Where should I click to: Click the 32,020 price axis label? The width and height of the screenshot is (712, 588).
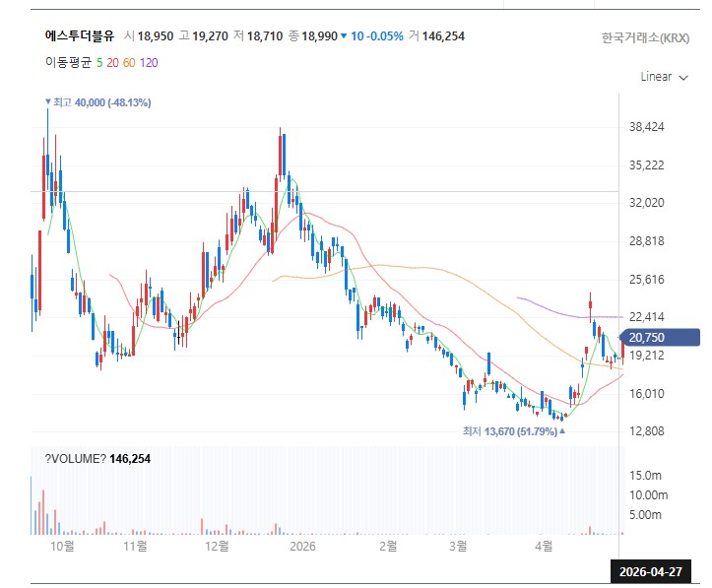647,203
